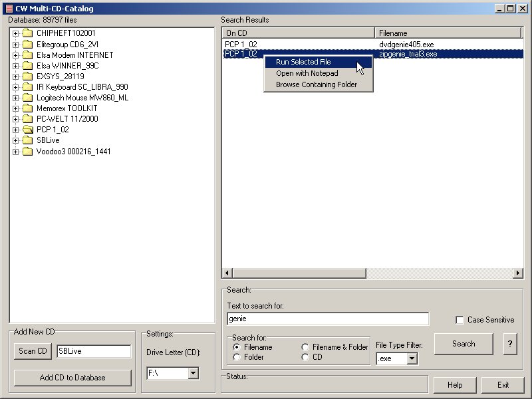Select the Filename & Folder radio button
Viewport: 532px width, 399px height.
(305, 347)
